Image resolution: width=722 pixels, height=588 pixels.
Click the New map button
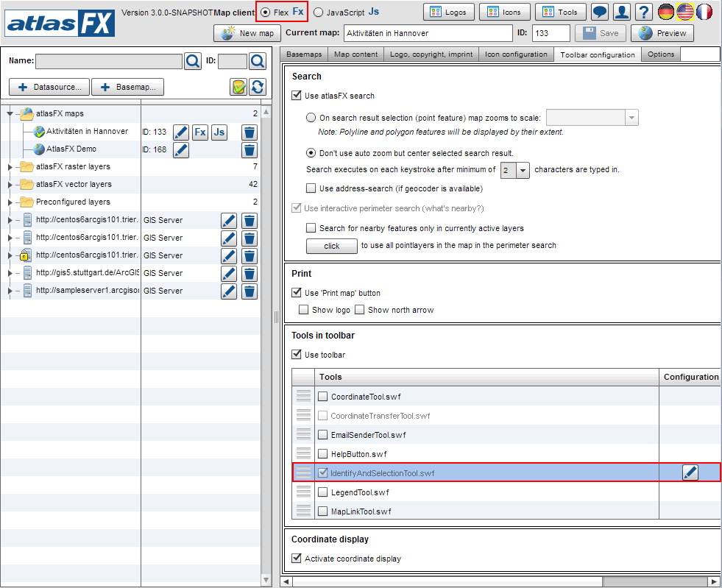pos(247,33)
